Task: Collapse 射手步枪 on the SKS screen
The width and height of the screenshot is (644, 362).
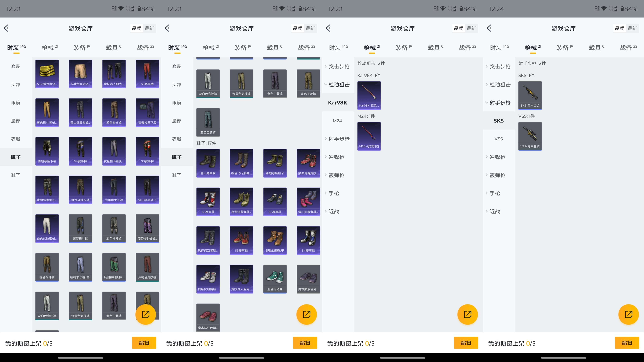Action: click(499, 102)
